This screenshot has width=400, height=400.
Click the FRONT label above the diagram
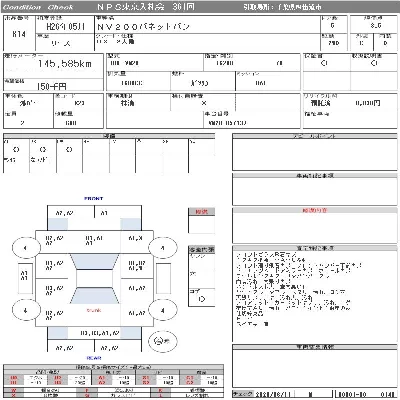click(x=94, y=199)
